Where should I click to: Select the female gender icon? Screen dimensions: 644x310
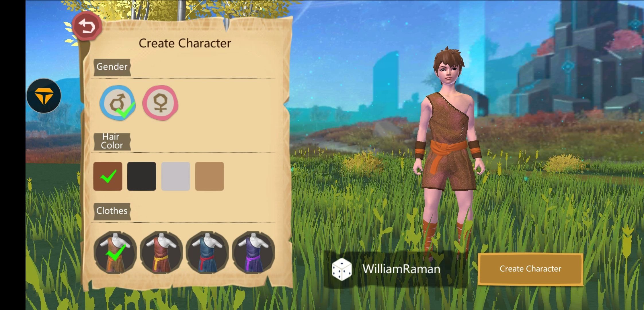coord(160,103)
